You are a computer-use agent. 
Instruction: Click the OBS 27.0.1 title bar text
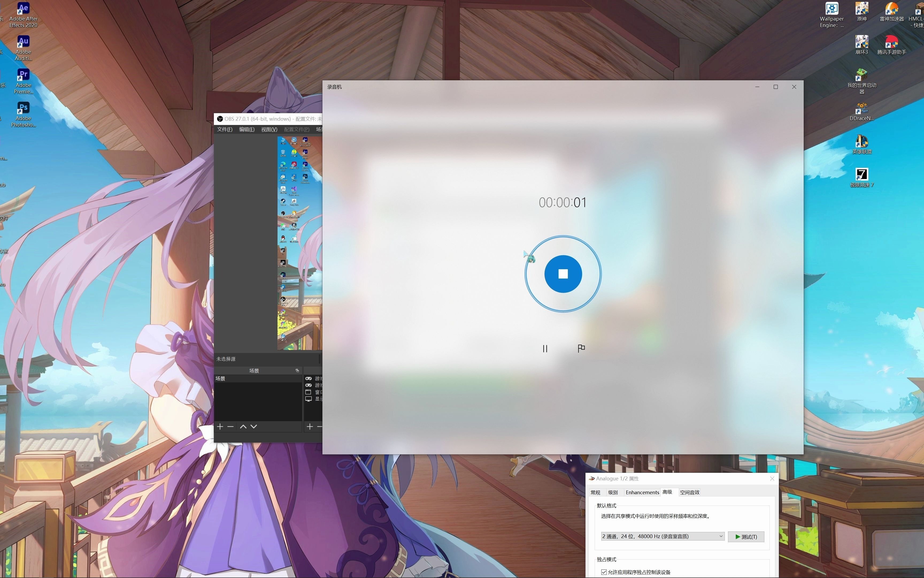point(273,119)
